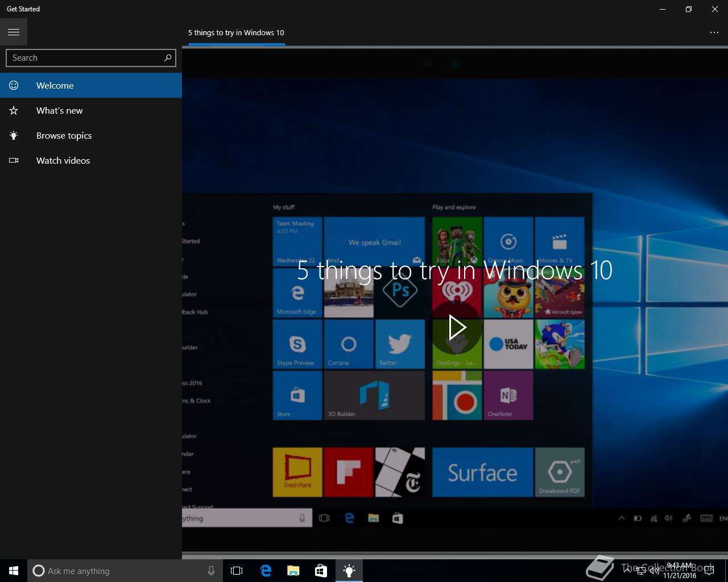Open the What's new section
Image resolution: width=728 pixels, height=582 pixels.
click(91, 110)
